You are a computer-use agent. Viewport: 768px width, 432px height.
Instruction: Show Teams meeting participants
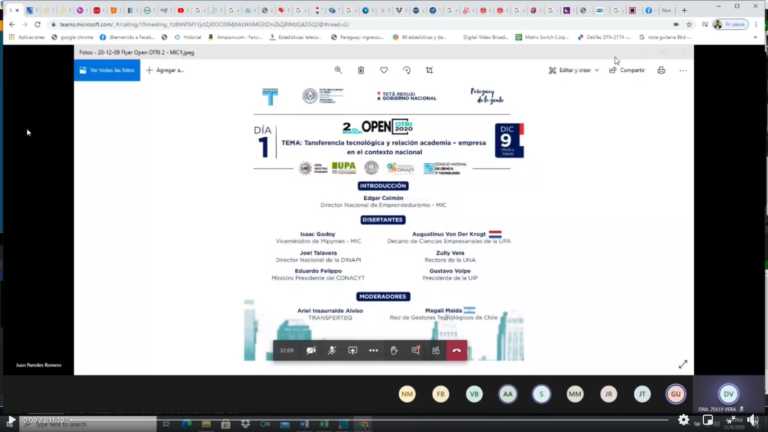435,351
